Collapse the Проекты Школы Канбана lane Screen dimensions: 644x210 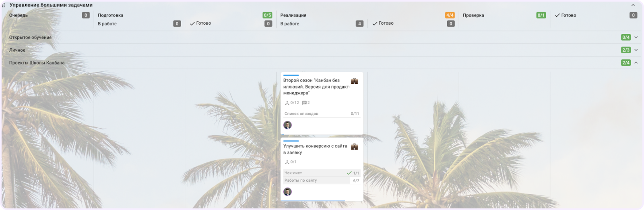[x=636, y=62]
